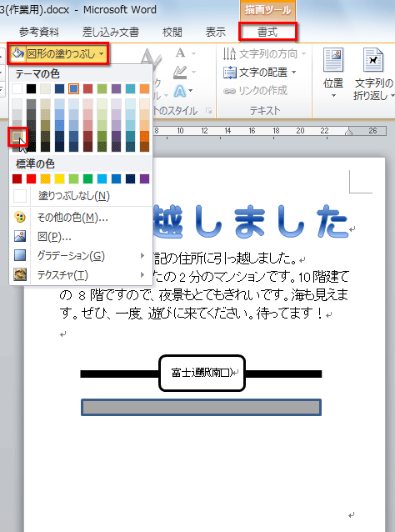The image size is (395, 532).
Task: Pick the bright red standard color
Action: point(31,178)
